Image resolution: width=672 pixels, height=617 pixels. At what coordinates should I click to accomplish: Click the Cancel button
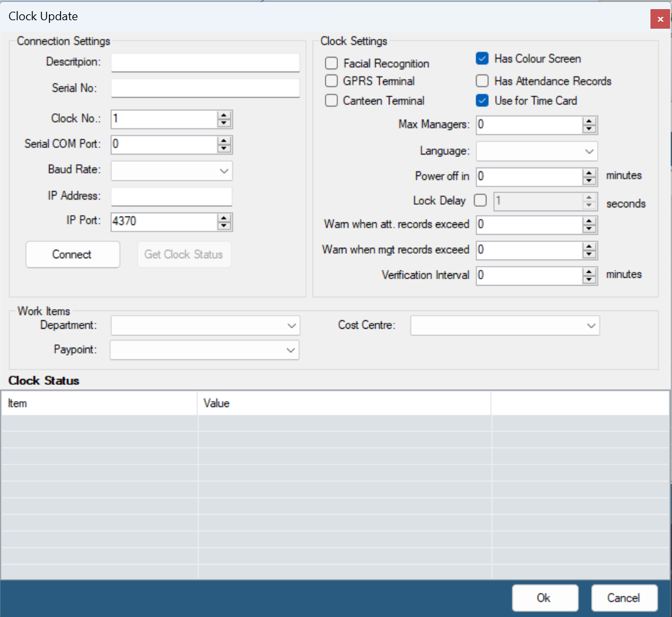[624, 597]
